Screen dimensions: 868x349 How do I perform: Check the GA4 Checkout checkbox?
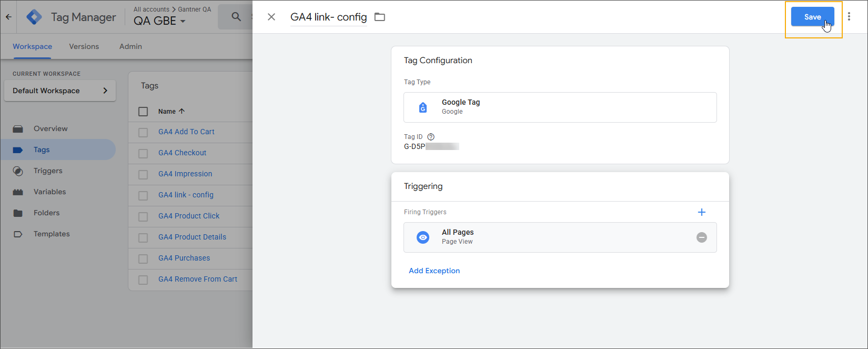143,154
